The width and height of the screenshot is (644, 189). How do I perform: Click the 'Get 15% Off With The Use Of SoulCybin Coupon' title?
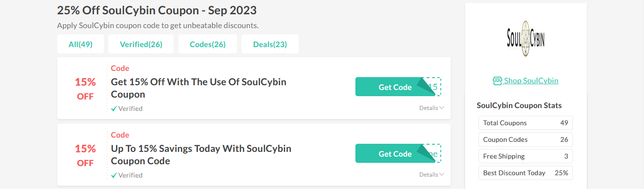(x=198, y=88)
